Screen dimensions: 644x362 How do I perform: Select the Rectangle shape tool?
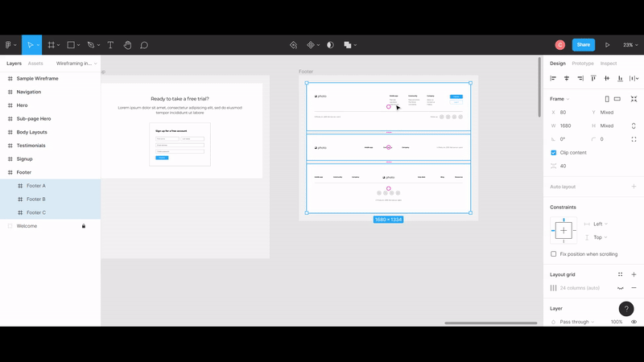point(71,45)
